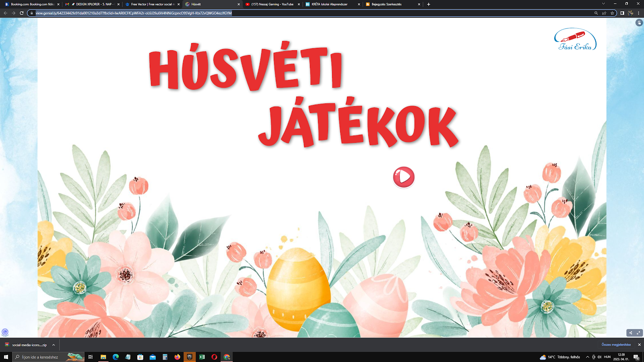The image size is (644, 362).
Task: Reload the page with the refresh icon
Action: [x=21, y=13]
